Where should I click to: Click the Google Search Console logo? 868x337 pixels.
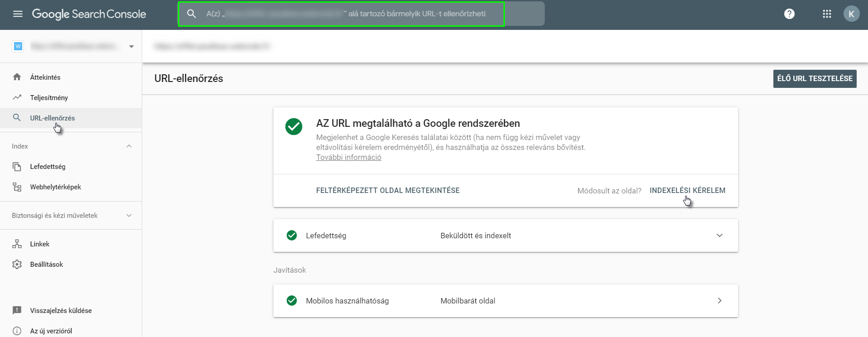[89, 14]
